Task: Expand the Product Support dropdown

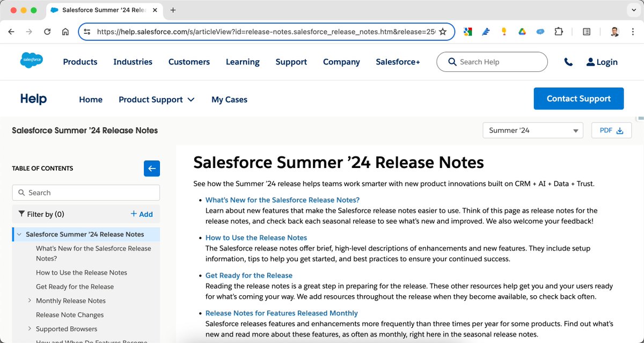Action: tap(156, 99)
